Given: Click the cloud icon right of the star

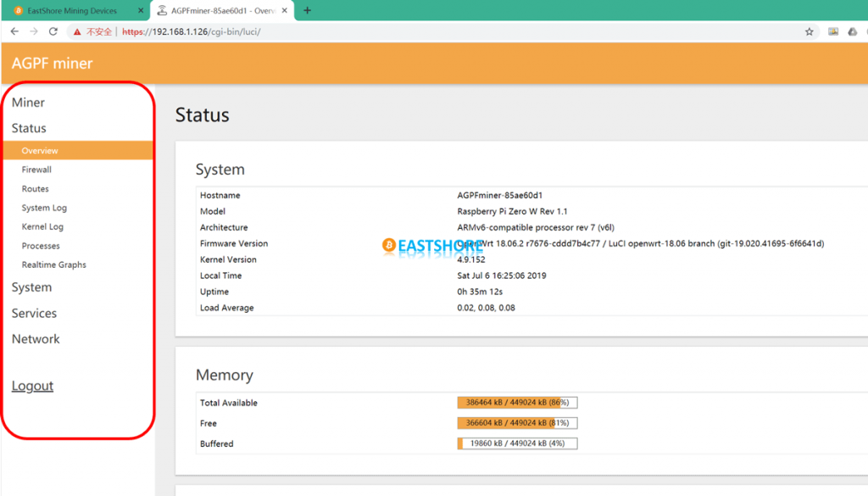Looking at the screenshot, I should click(852, 30).
